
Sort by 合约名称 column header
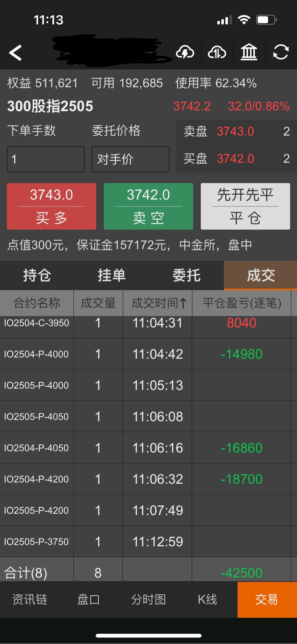click(37, 303)
